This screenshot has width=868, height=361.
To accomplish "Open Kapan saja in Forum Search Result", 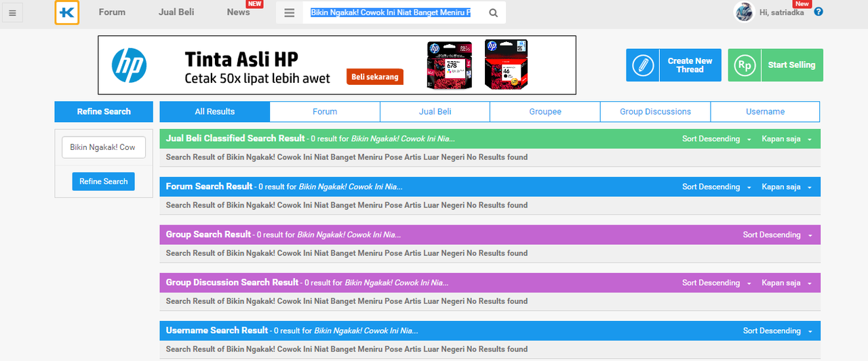I will tap(786, 187).
